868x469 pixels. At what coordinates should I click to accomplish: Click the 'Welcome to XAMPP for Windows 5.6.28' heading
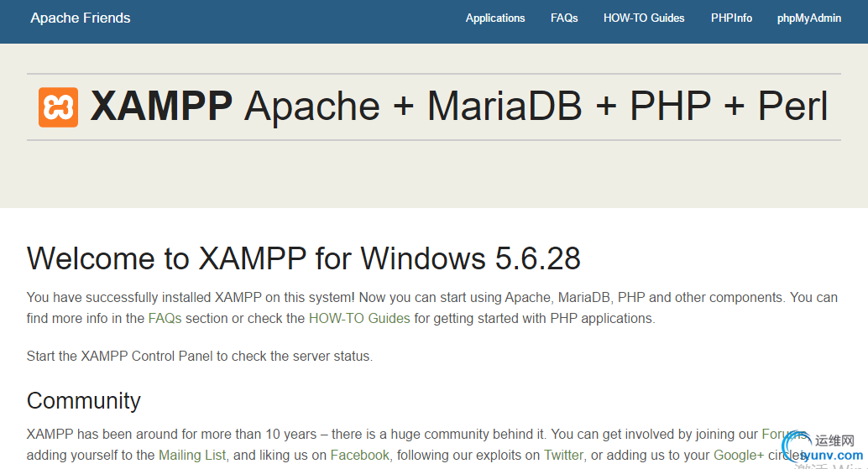pos(303,258)
